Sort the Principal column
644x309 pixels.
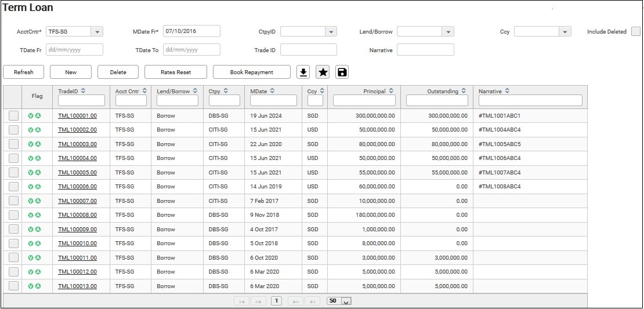pos(391,91)
